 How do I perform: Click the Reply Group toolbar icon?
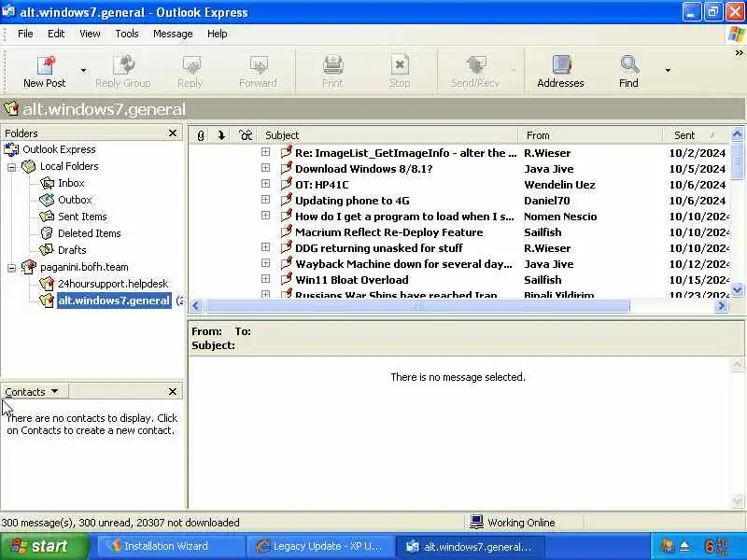pos(124,64)
